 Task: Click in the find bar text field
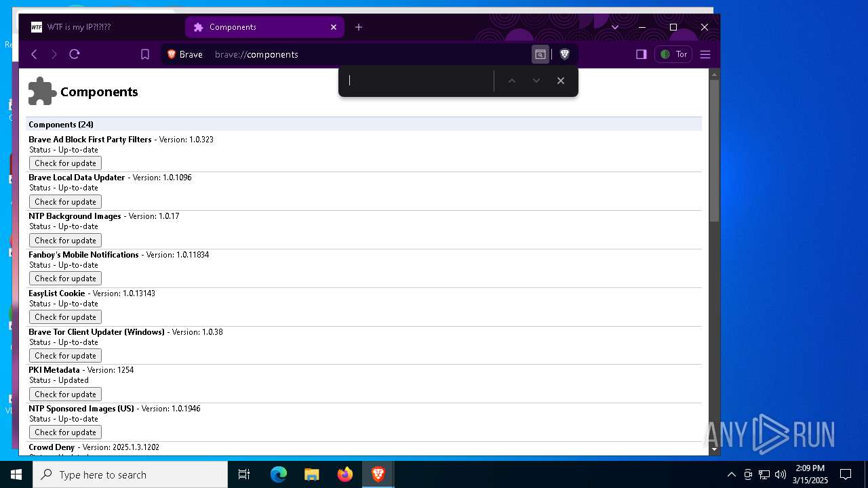coord(418,81)
